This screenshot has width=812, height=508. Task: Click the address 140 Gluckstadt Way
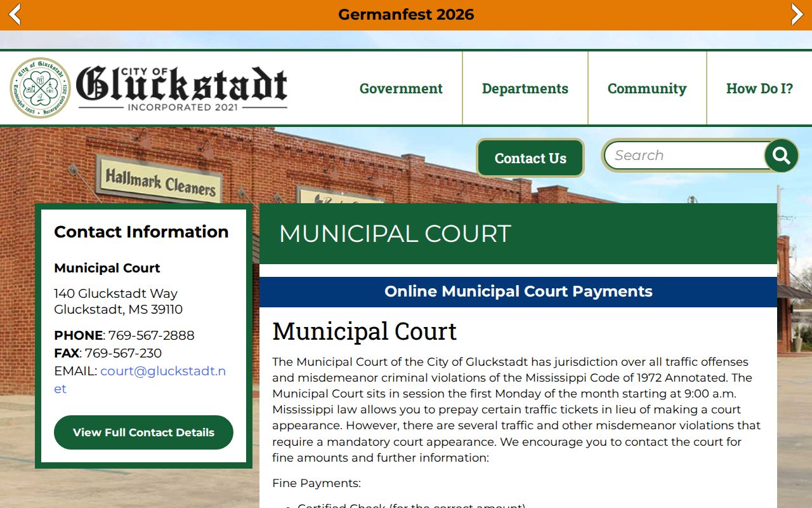[115, 293]
